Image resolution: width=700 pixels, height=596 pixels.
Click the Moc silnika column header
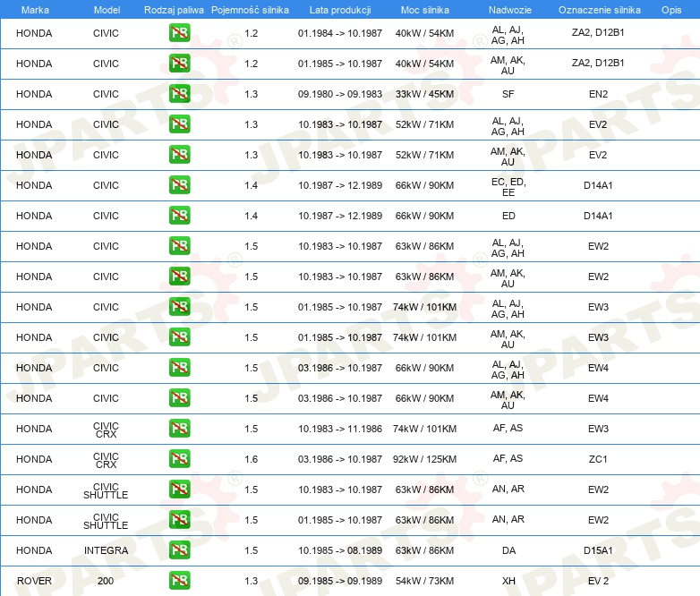pos(425,10)
